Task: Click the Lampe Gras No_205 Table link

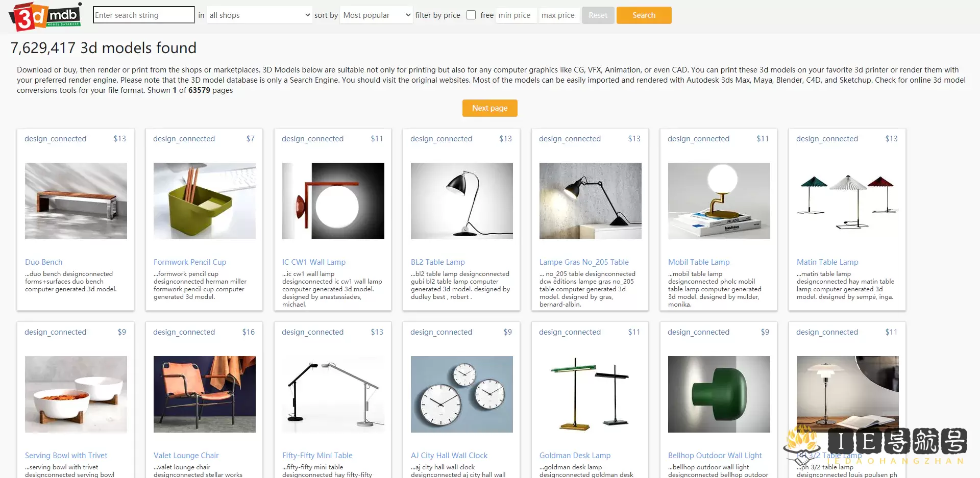Action: point(584,262)
